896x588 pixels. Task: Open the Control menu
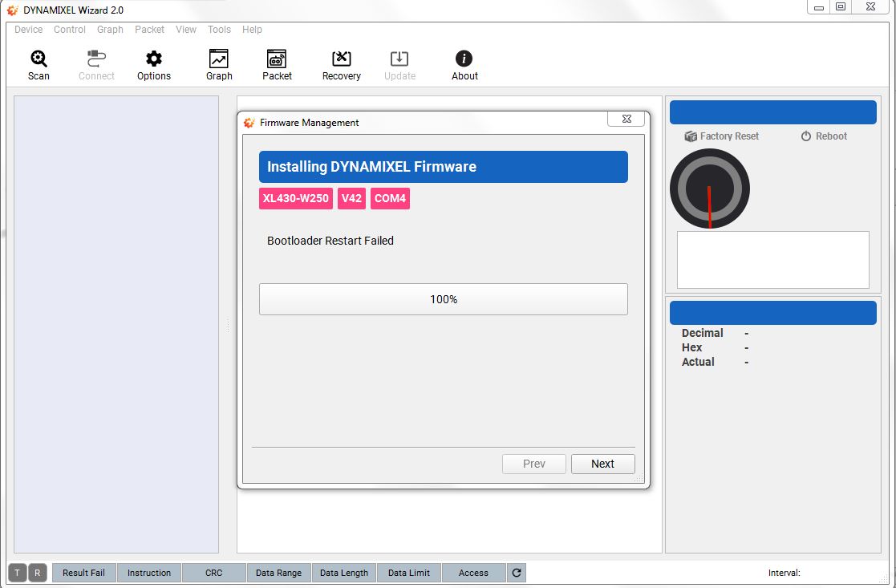click(70, 30)
